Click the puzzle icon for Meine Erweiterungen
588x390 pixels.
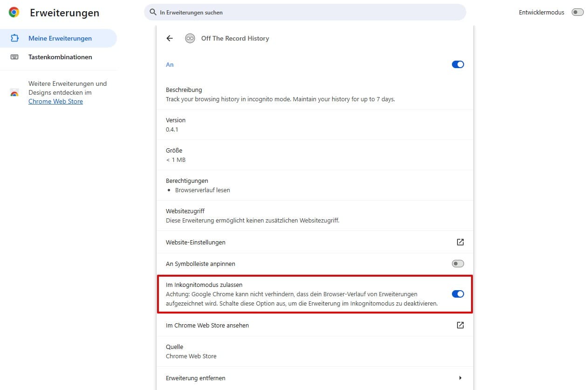click(14, 38)
